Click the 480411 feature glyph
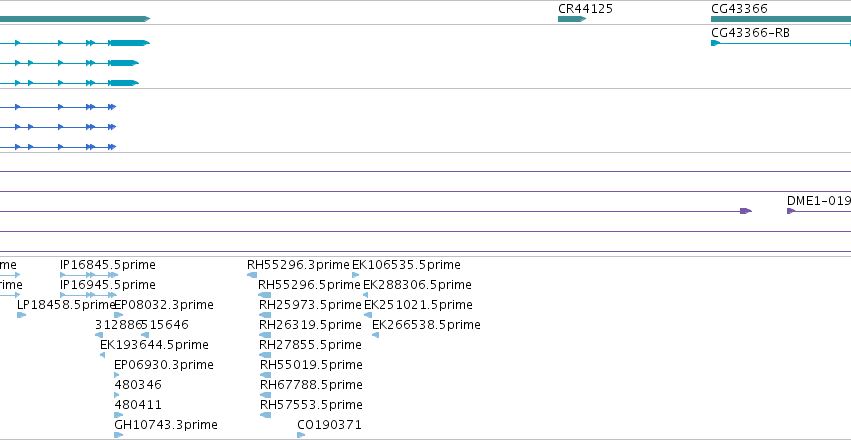 pyautogui.click(x=118, y=415)
